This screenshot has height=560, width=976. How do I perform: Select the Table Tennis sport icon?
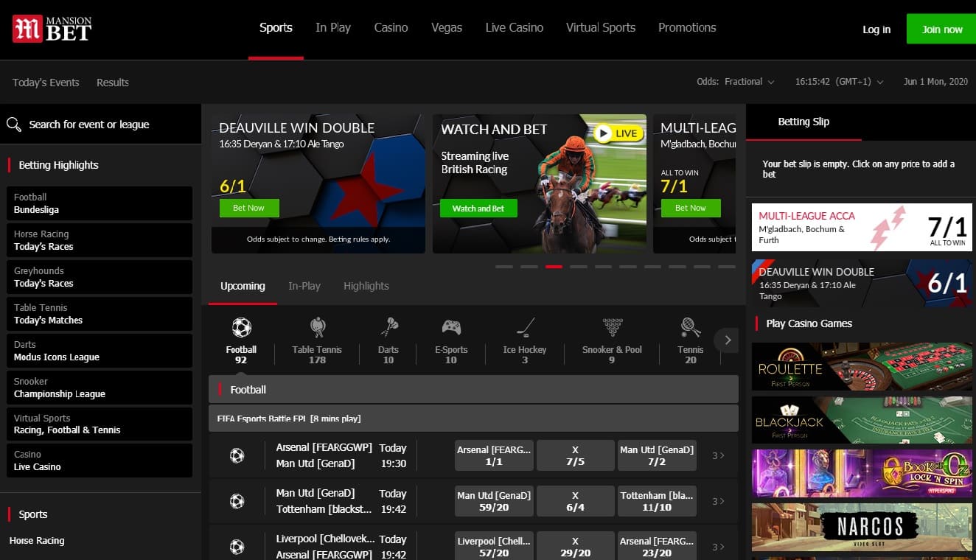pos(317,327)
